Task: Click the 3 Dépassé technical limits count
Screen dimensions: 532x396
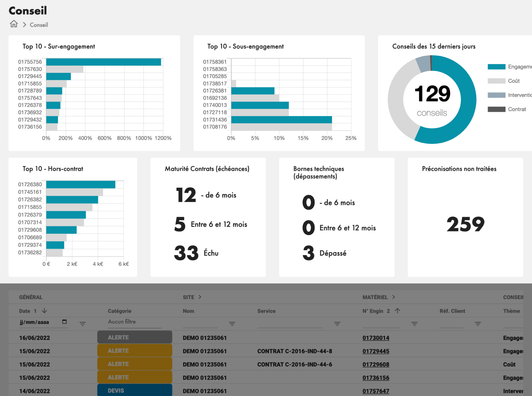Action: [x=309, y=253]
